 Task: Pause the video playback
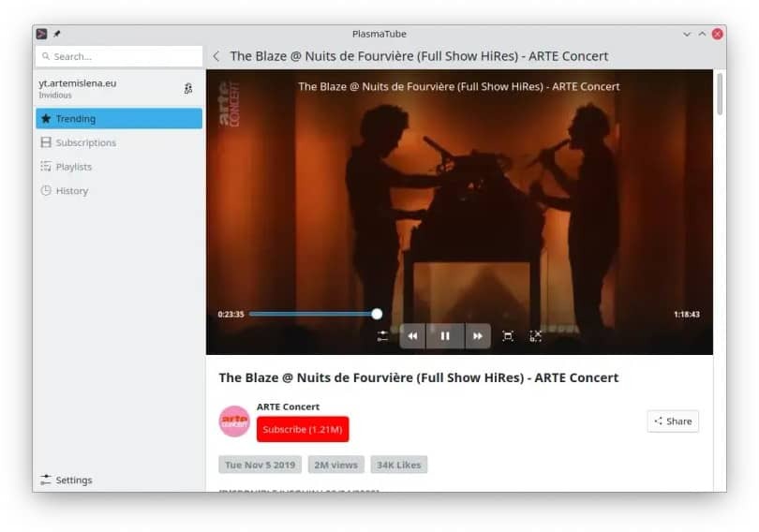coord(445,336)
